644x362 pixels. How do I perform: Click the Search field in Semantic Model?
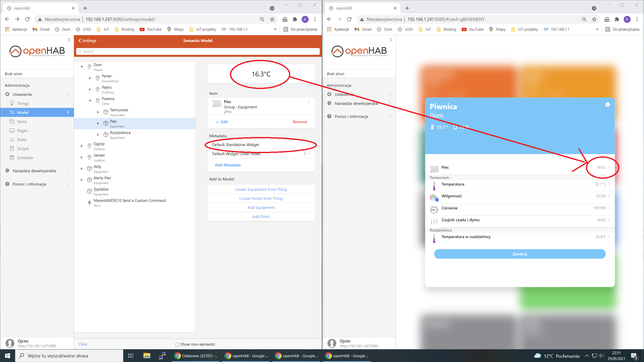coord(197,51)
